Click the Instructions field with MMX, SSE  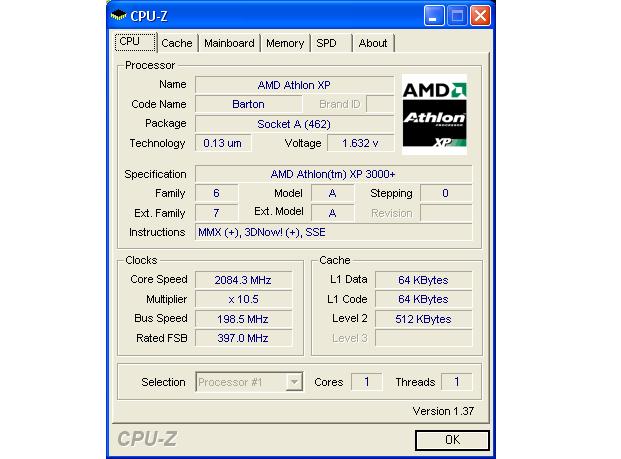333,232
